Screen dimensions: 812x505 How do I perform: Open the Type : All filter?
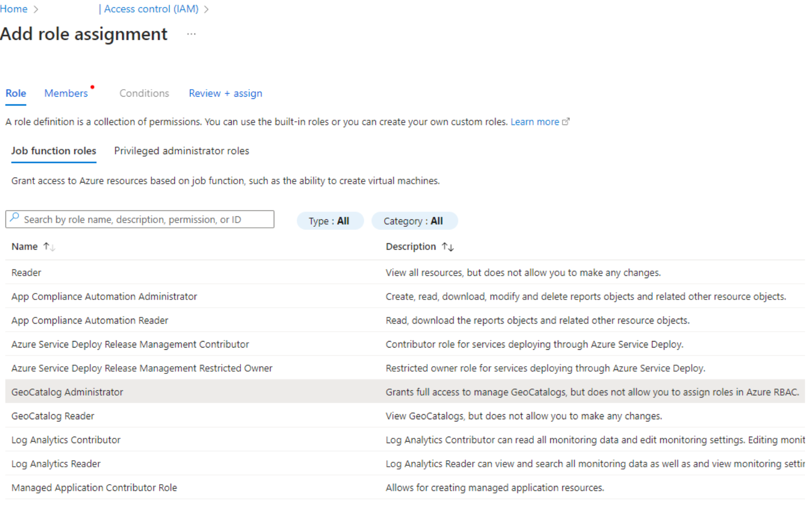pyautogui.click(x=329, y=221)
